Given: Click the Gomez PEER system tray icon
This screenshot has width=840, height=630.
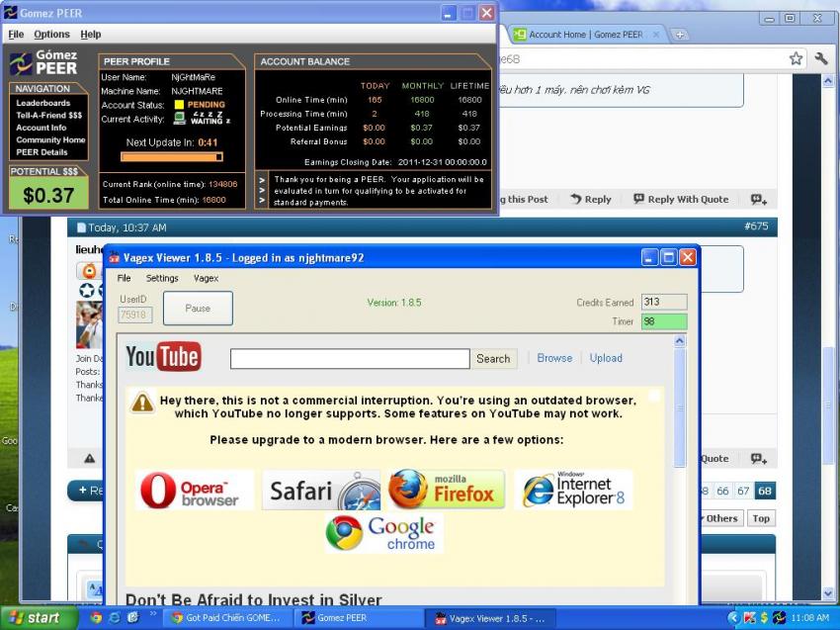Looking at the screenshot, I should click(x=779, y=618).
